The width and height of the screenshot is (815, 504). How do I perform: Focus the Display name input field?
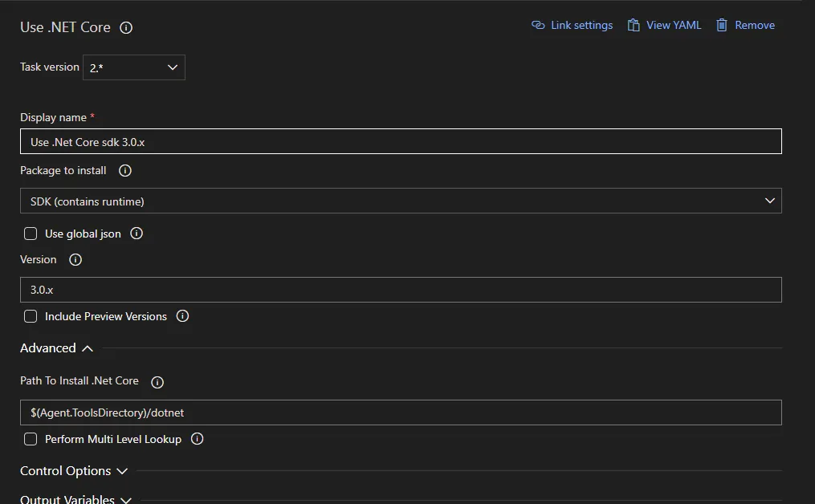(401, 141)
